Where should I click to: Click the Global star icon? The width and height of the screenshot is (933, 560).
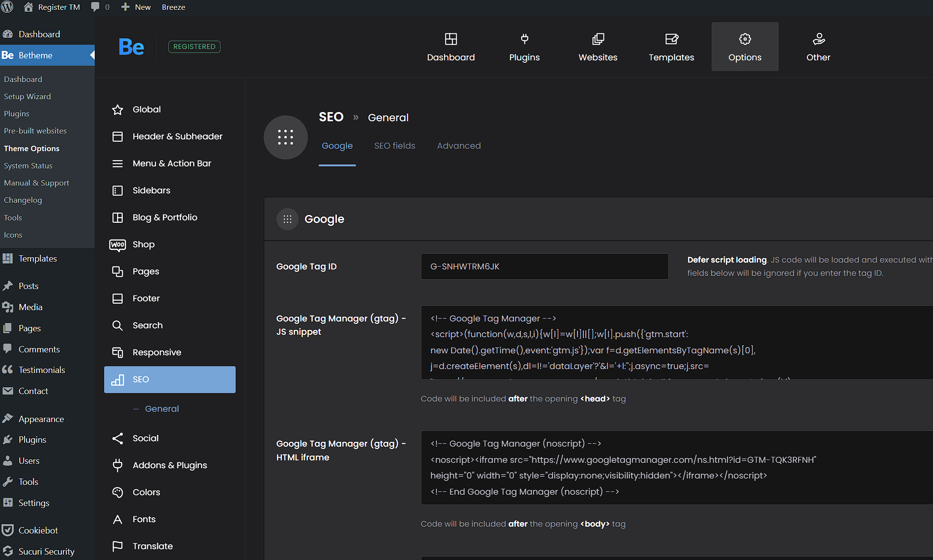click(x=117, y=109)
